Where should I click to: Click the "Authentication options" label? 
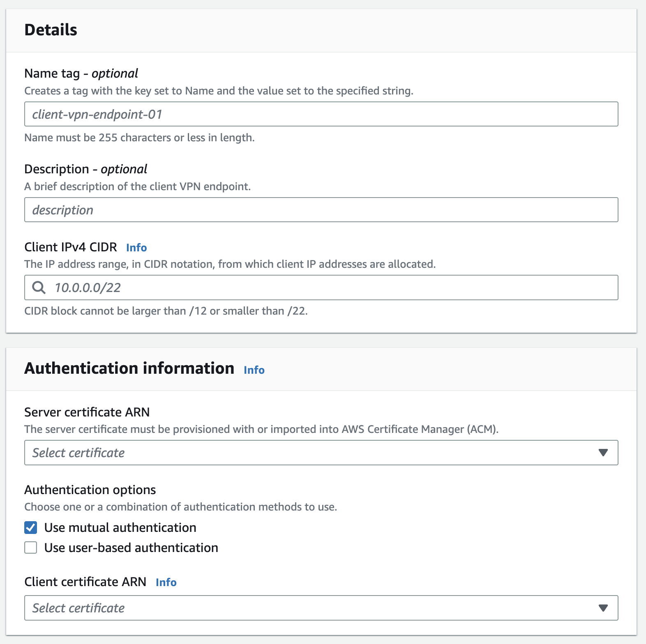(90, 490)
